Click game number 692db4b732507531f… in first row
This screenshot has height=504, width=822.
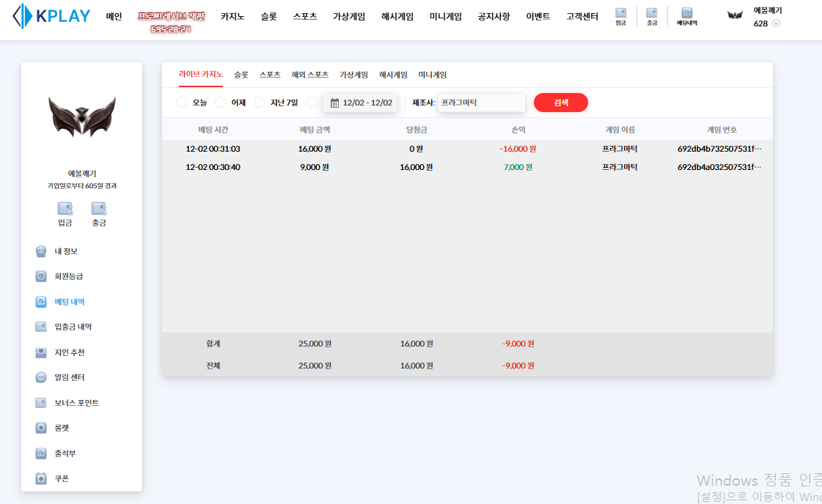[x=719, y=149]
